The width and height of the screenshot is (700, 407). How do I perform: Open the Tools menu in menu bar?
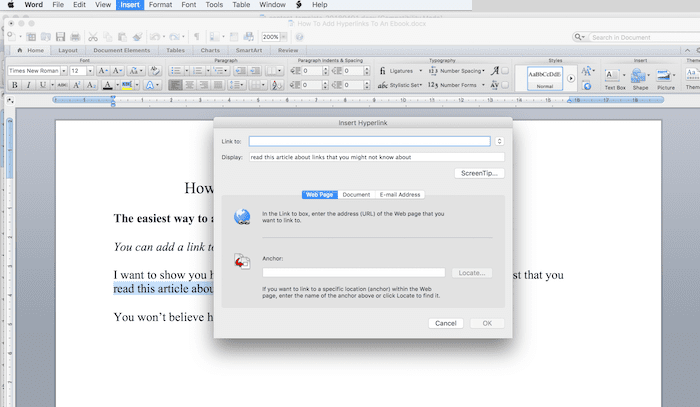pyautogui.click(x=214, y=5)
